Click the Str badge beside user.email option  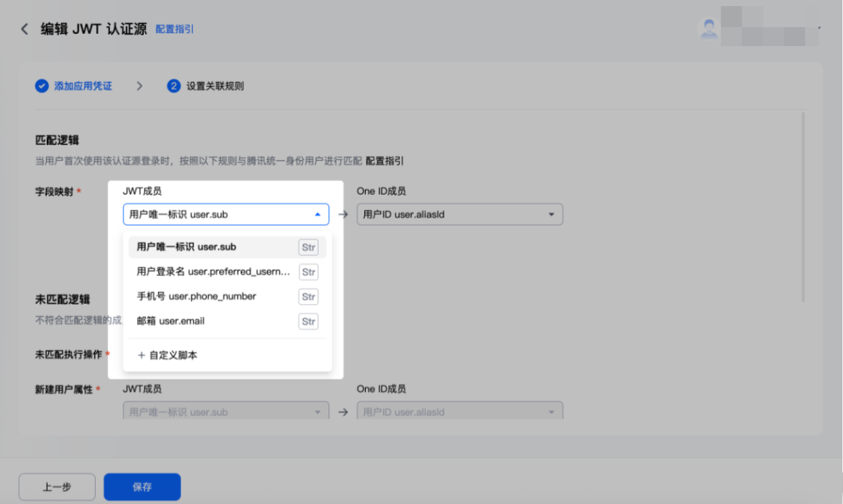click(x=309, y=322)
